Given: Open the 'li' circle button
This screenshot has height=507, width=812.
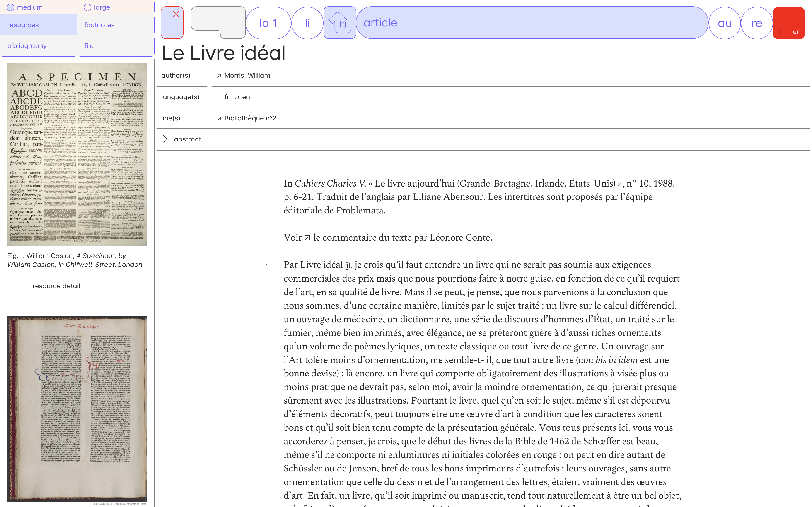Looking at the screenshot, I should (x=307, y=23).
